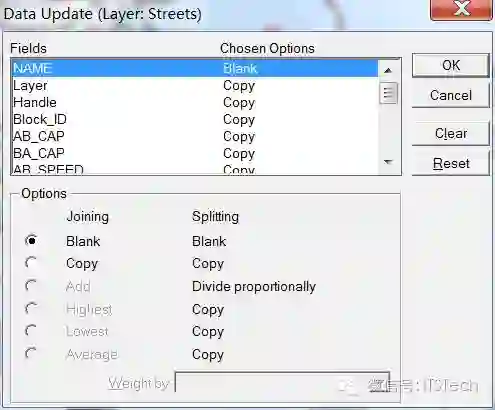The image size is (495, 410).
Task: Select the Copy joining radio button
Action: (x=32, y=263)
